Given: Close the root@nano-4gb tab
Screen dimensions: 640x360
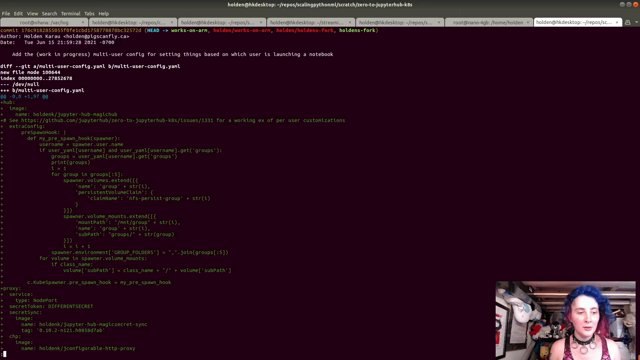Looking at the screenshot, I should 528,22.
